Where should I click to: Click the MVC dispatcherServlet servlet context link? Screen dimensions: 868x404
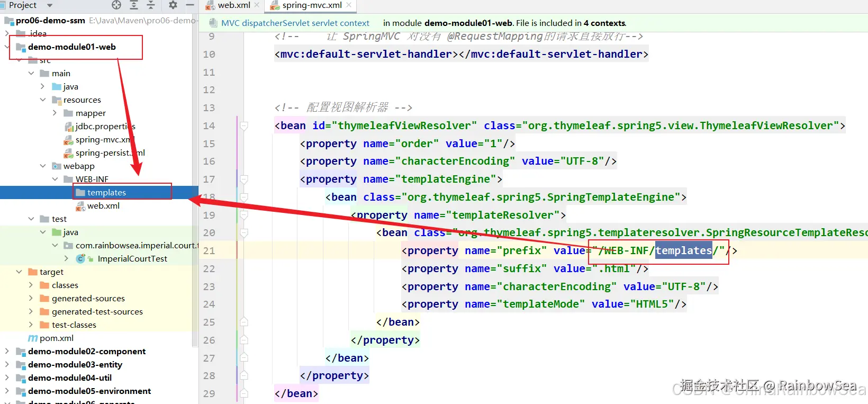coord(295,23)
